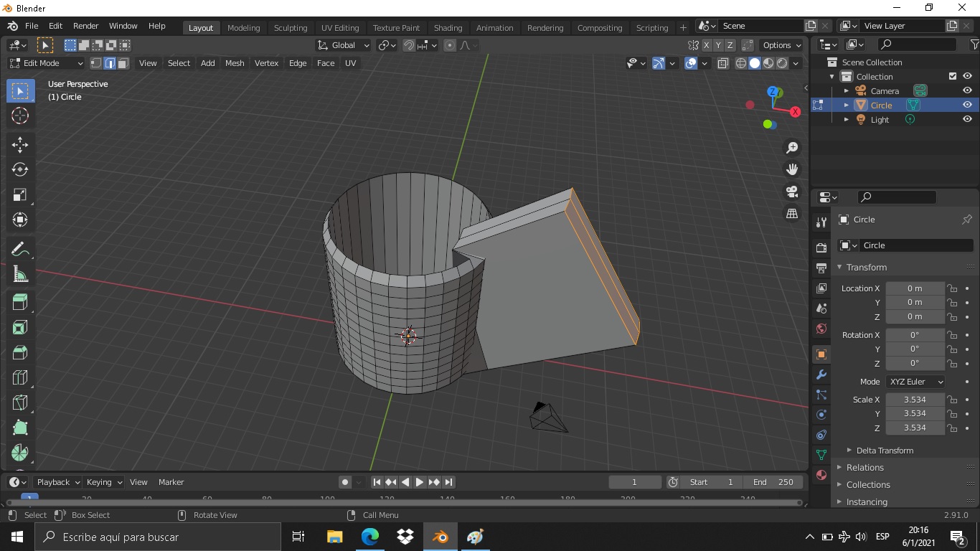
Task: Open the Modifier properties wrench tab
Action: coord(821,375)
